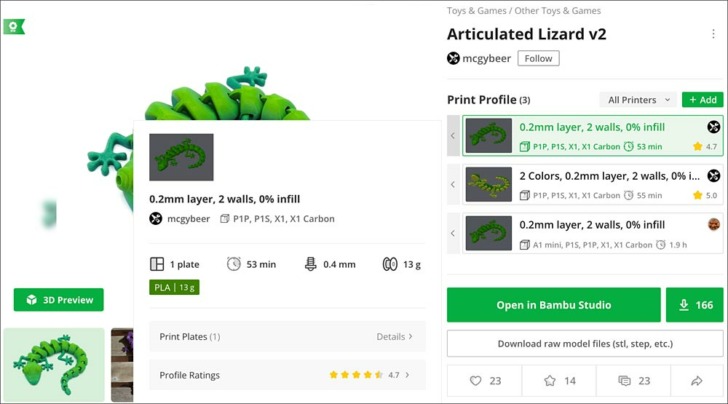Screen dimensions: 728x404
Task: Follow the mcgybeer creator
Action: tap(538, 58)
